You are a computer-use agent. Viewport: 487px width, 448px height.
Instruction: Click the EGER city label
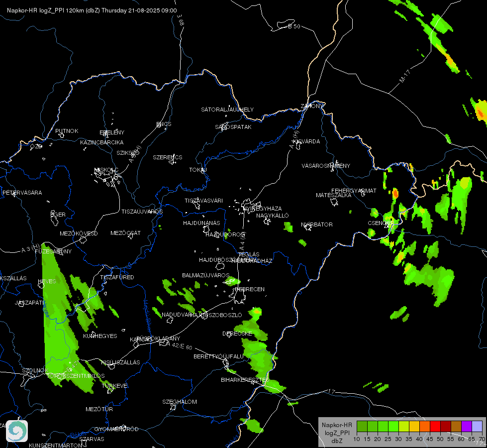[58, 215]
